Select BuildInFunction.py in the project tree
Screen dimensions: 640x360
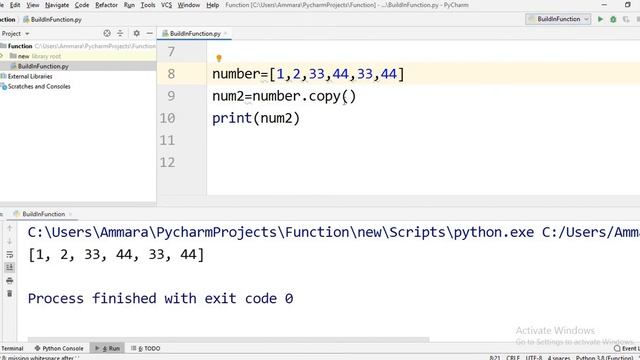click(43, 66)
